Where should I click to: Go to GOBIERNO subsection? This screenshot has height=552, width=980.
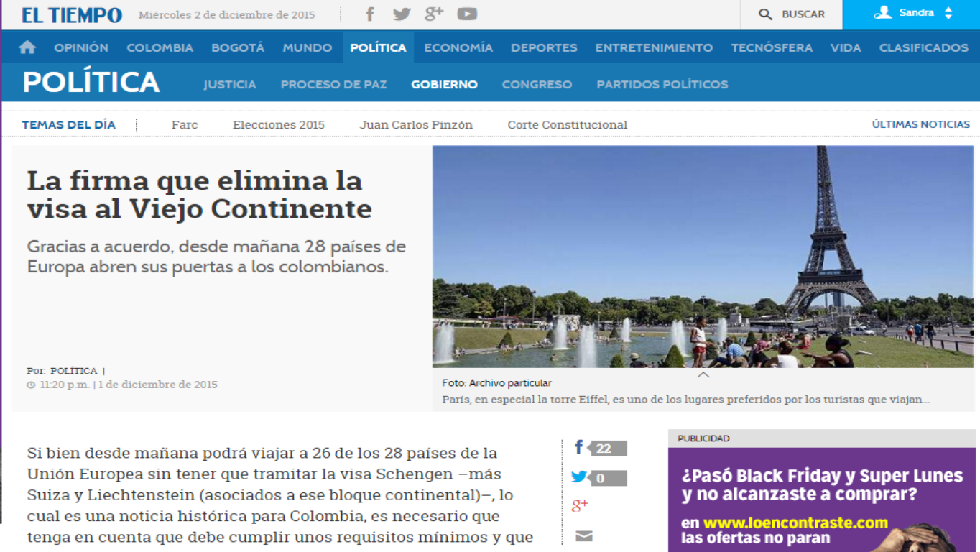point(444,84)
